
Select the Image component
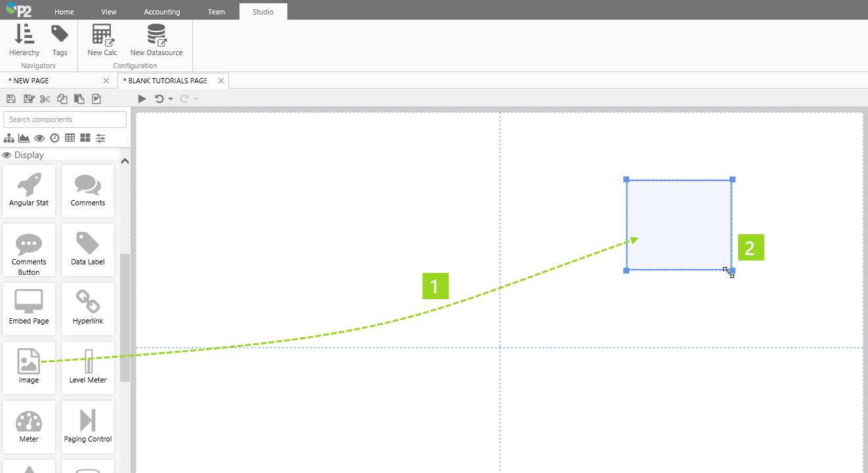[29, 368]
